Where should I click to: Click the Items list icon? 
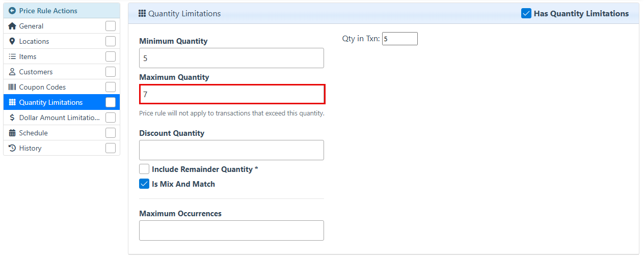click(12, 56)
